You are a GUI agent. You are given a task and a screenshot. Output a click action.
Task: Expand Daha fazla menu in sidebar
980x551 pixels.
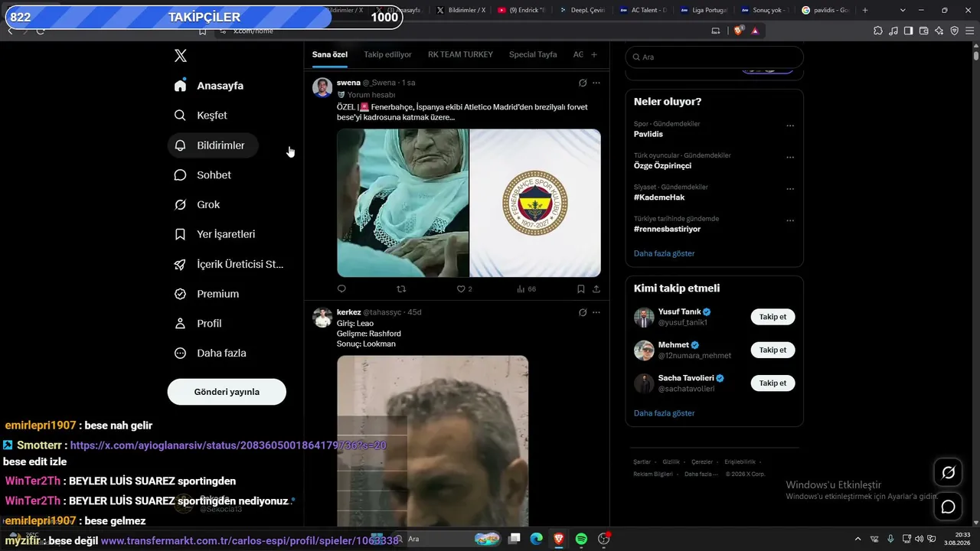pos(210,354)
